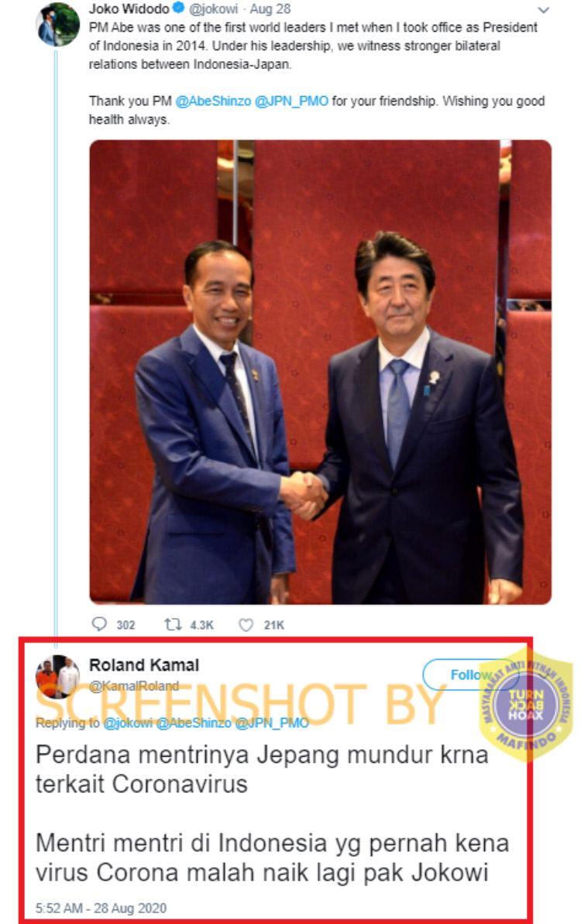Viewport: 581px width, 924px height.
Task: Open the @JPN_PMO mention in tweet text
Action: (x=291, y=101)
